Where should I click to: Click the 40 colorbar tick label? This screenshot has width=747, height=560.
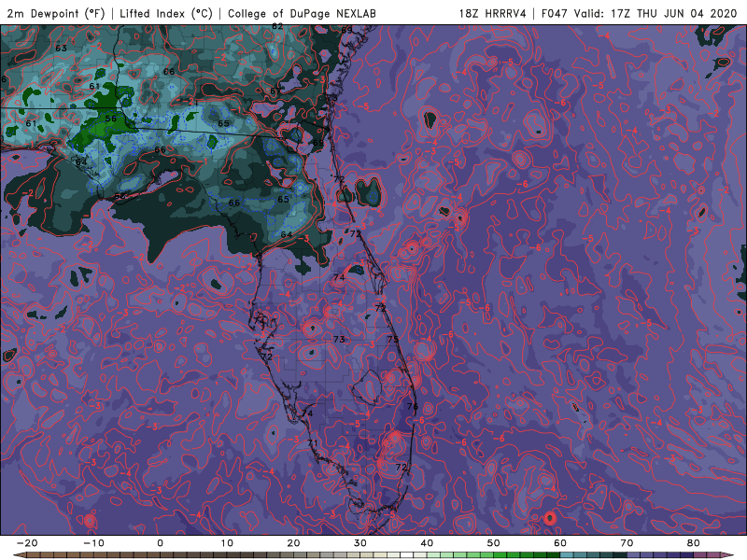coord(427,543)
